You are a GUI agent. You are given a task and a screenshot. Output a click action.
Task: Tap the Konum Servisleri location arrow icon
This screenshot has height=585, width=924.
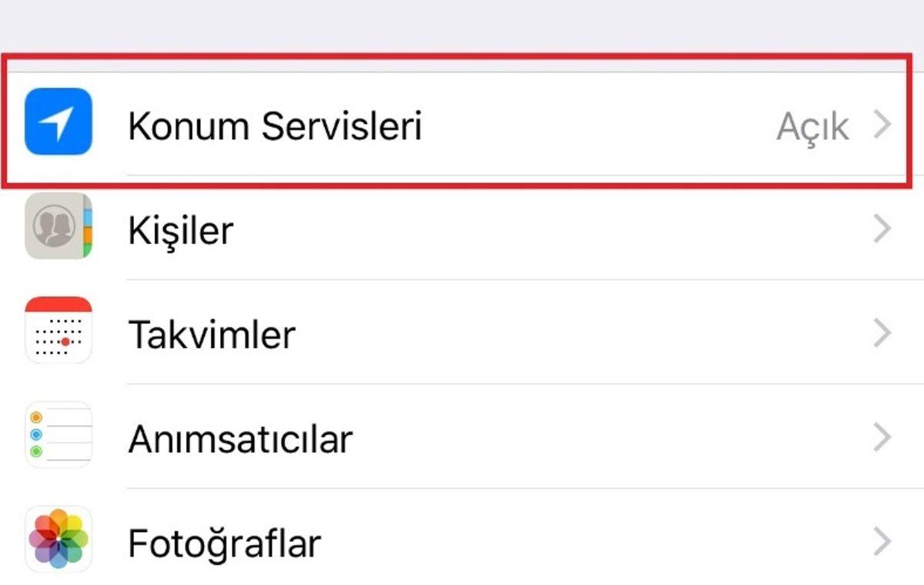point(59,123)
